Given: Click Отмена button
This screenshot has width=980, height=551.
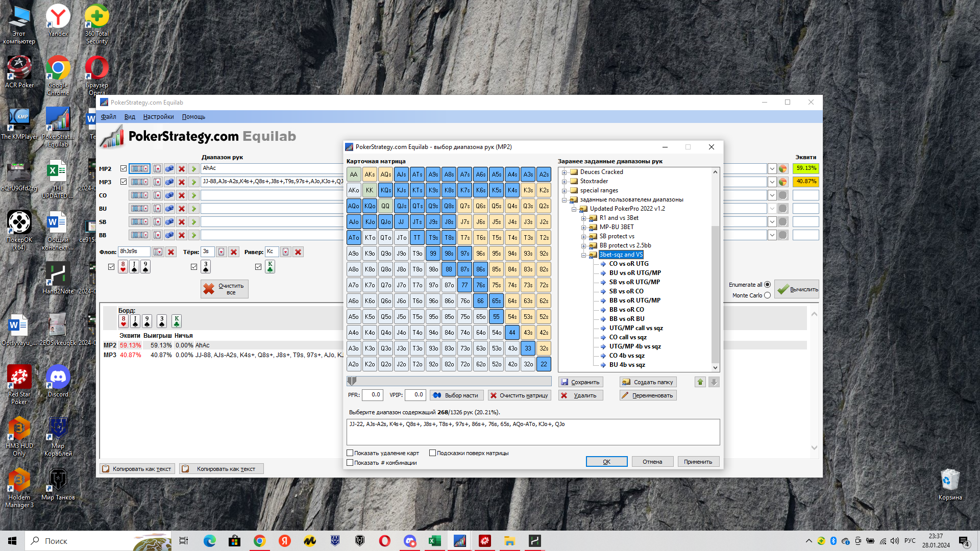Looking at the screenshot, I should click(x=652, y=462).
